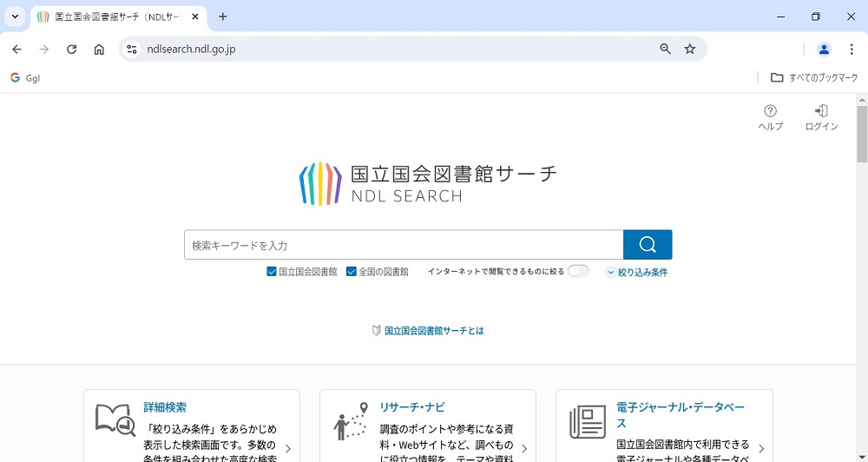
Task: Click the chevron on the 詳細検索 card
Action: (288, 448)
